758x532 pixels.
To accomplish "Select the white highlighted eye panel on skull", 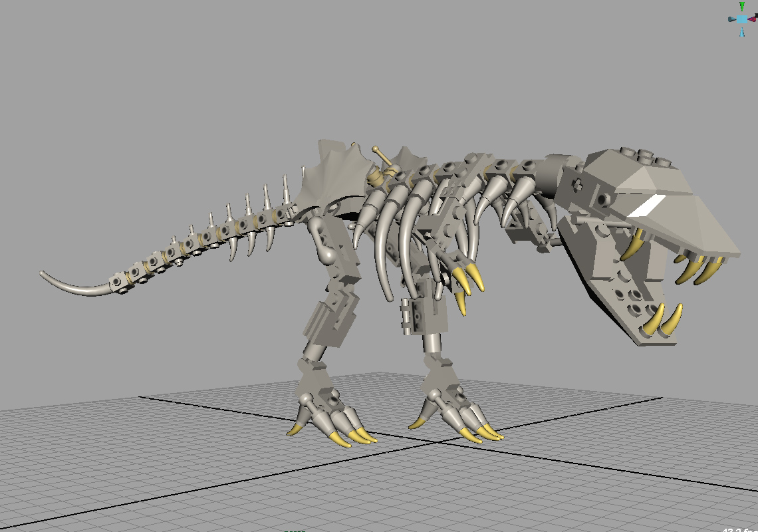I will pyautogui.click(x=648, y=206).
